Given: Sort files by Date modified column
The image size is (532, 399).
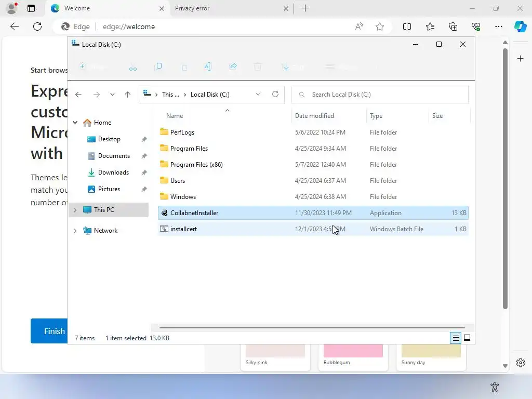Looking at the screenshot, I should coord(314,116).
